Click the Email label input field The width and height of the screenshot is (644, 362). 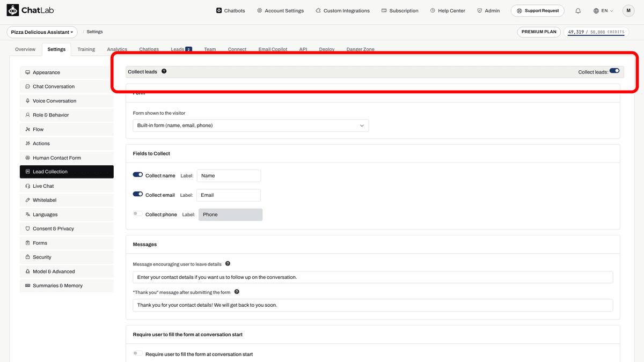pos(229,195)
